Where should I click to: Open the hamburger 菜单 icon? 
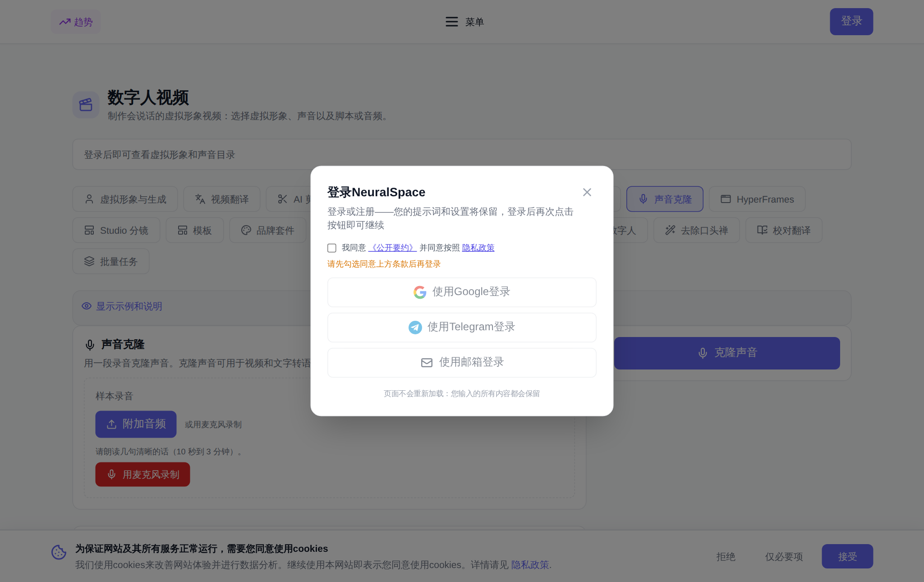(x=451, y=22)
